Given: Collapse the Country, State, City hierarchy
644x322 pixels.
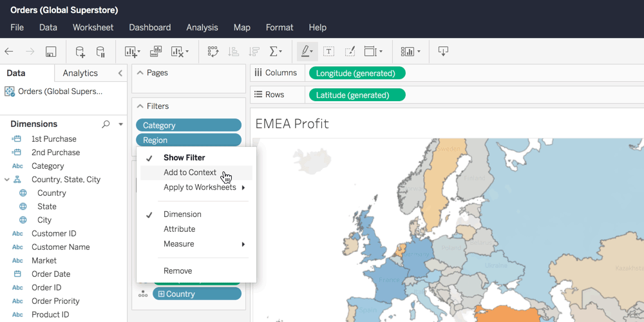Looking at the screenshot, I should (x=7, y=180).
